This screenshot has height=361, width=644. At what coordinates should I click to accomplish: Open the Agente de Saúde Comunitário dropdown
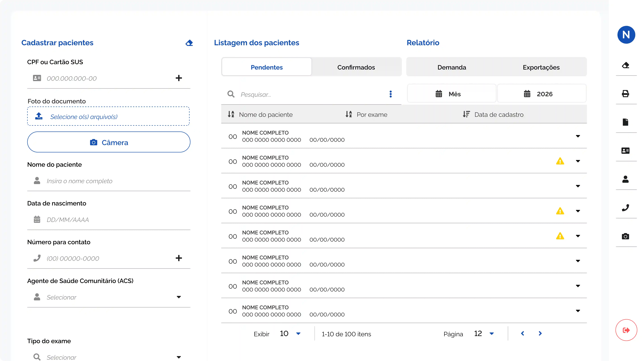179,297
